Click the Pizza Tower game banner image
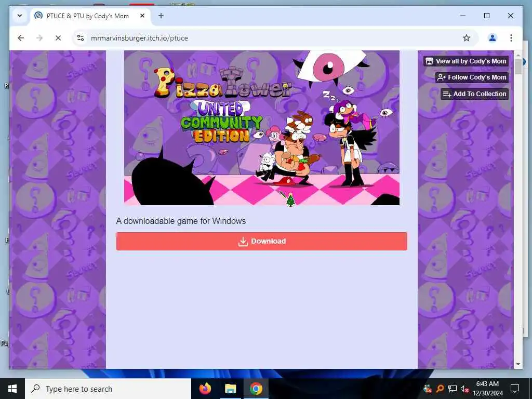532x399 pixels. coord(262,128)
